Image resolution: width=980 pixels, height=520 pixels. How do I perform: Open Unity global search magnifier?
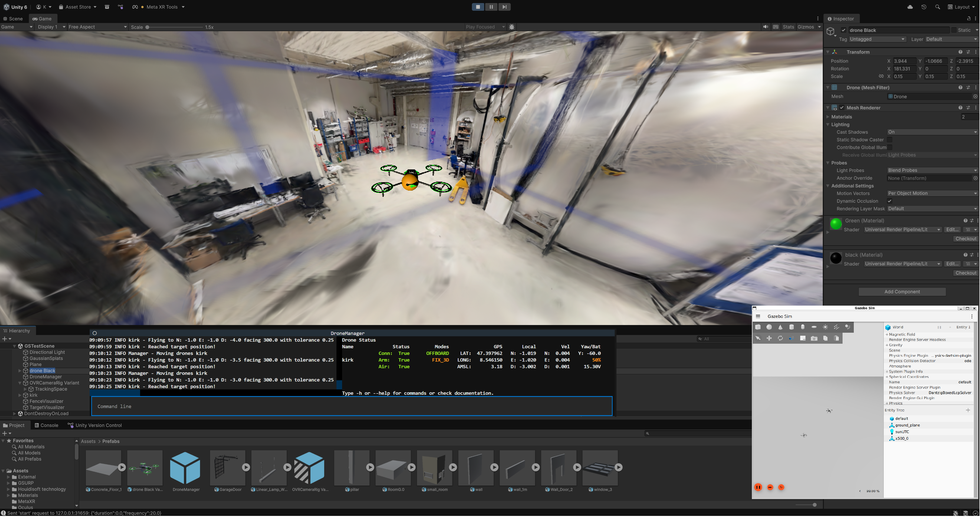pos(937,7)
